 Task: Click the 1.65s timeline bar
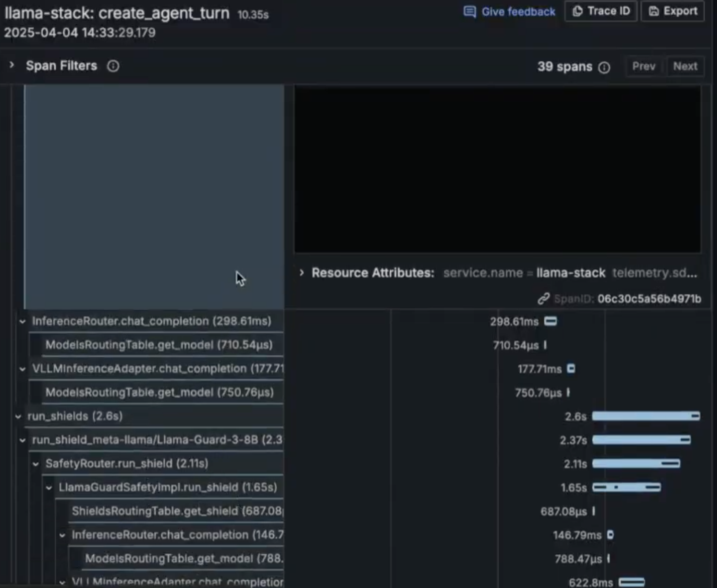tap(627, 487)
